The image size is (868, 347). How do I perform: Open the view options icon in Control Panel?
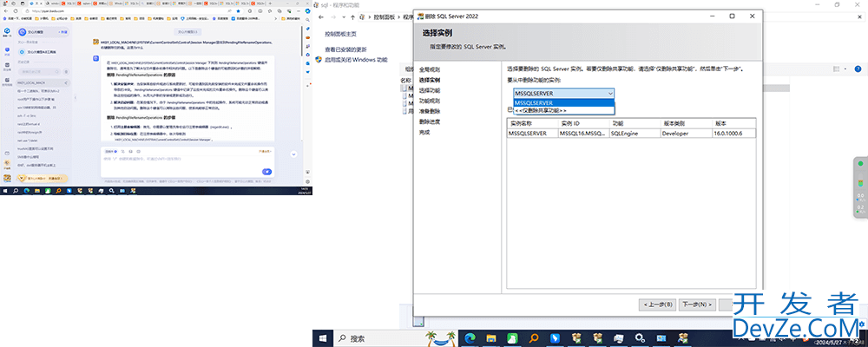click(x=836, y=69)
